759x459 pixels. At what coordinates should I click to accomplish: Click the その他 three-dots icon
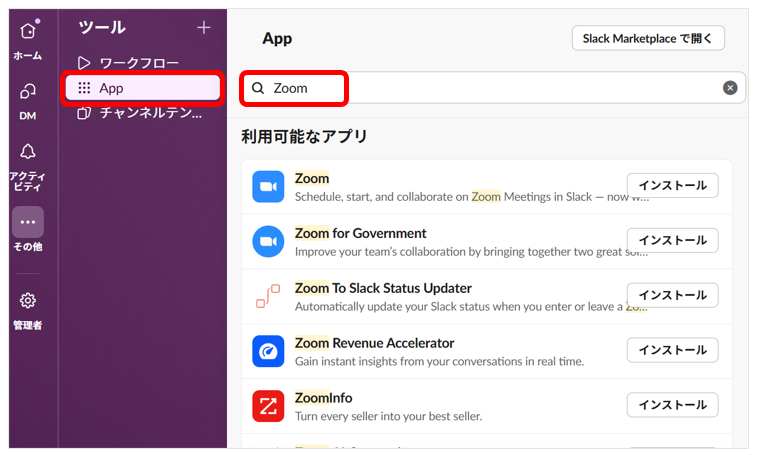pos(28,222)
